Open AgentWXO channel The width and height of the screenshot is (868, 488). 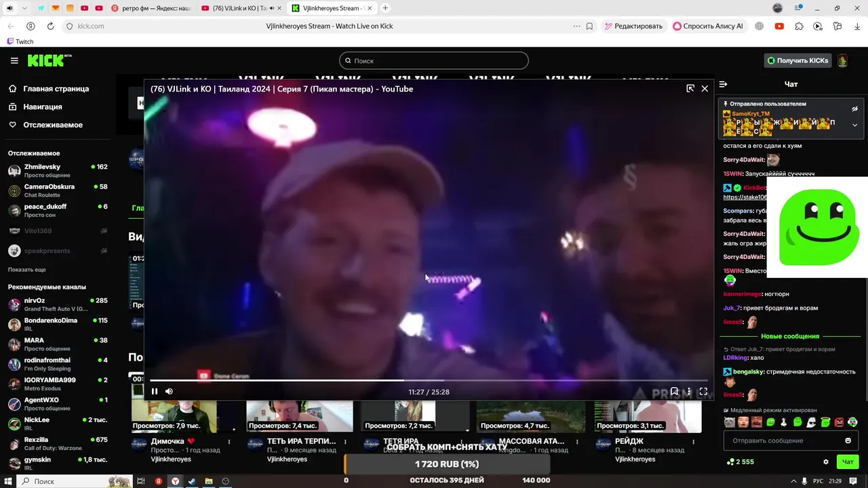(58, 404)
